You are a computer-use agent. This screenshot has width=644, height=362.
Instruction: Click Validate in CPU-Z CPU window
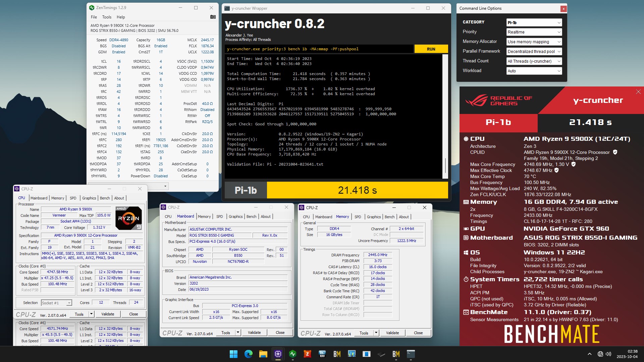[x=108, y=314]
